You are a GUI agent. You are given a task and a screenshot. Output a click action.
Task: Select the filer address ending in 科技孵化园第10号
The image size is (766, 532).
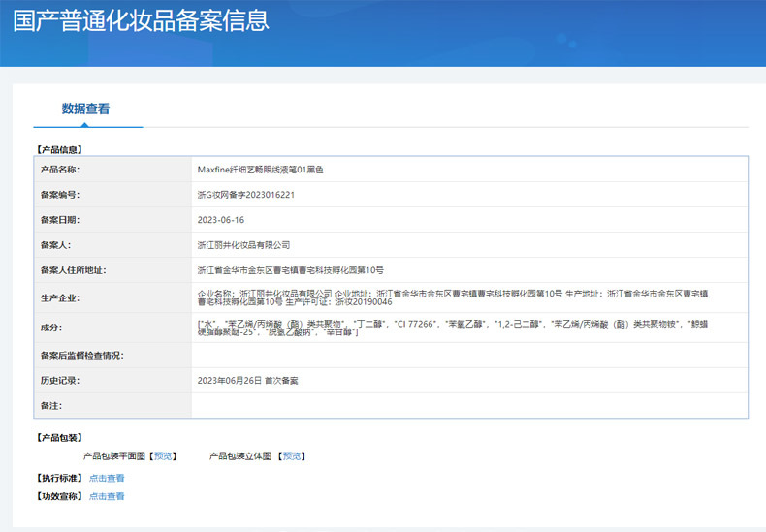coord(291,270)
